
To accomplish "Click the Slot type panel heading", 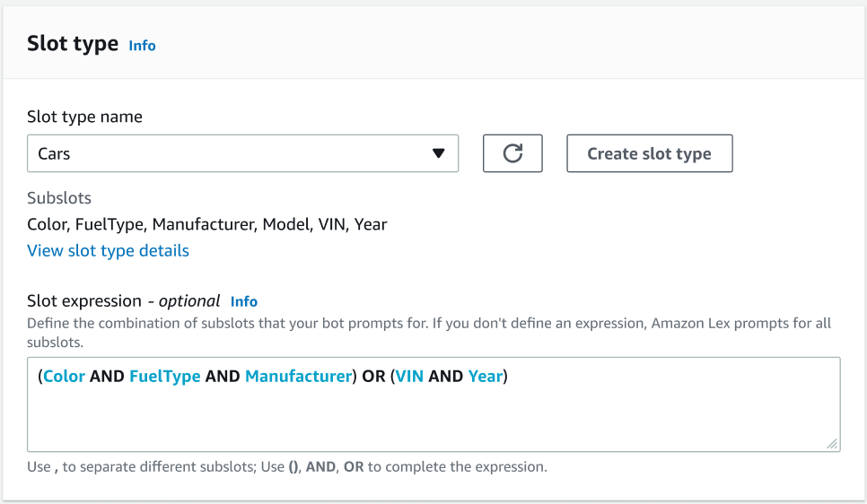I will tap(73, 44).
